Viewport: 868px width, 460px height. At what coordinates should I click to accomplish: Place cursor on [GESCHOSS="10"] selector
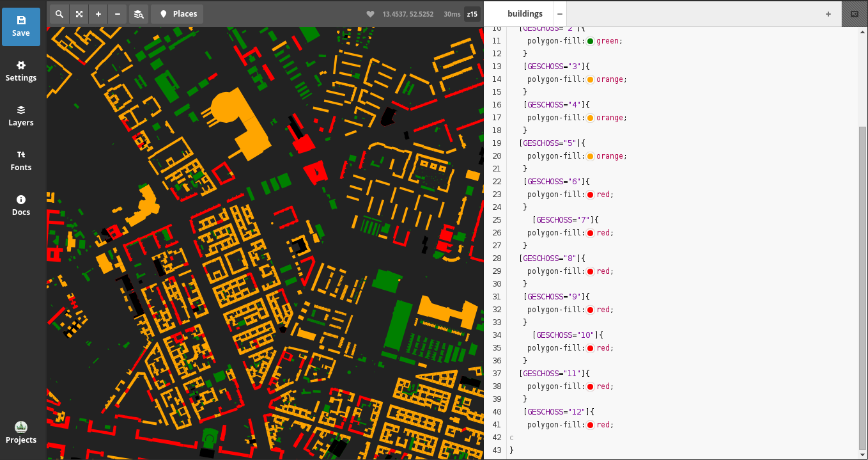[x=566, y=335]
